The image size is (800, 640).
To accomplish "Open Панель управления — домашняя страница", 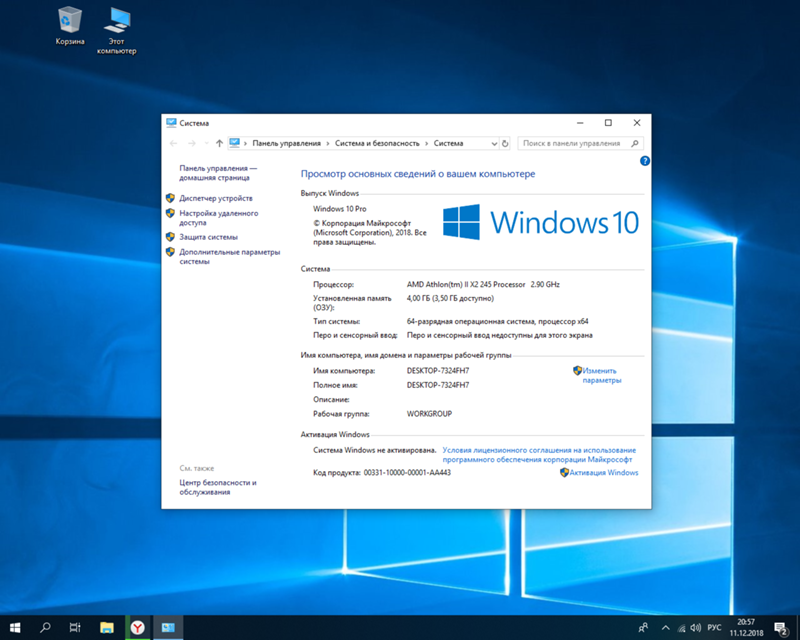I will (x=218, y=173).
